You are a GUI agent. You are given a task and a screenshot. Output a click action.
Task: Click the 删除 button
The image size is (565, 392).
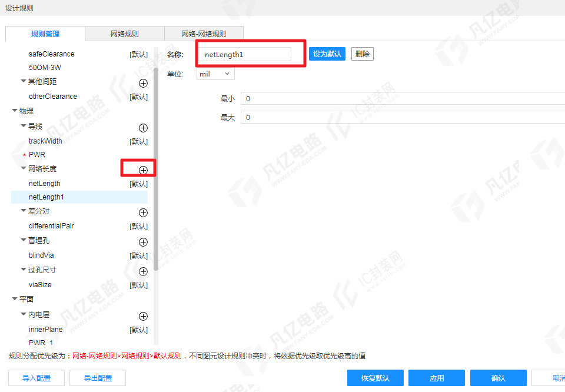[363, 54]
